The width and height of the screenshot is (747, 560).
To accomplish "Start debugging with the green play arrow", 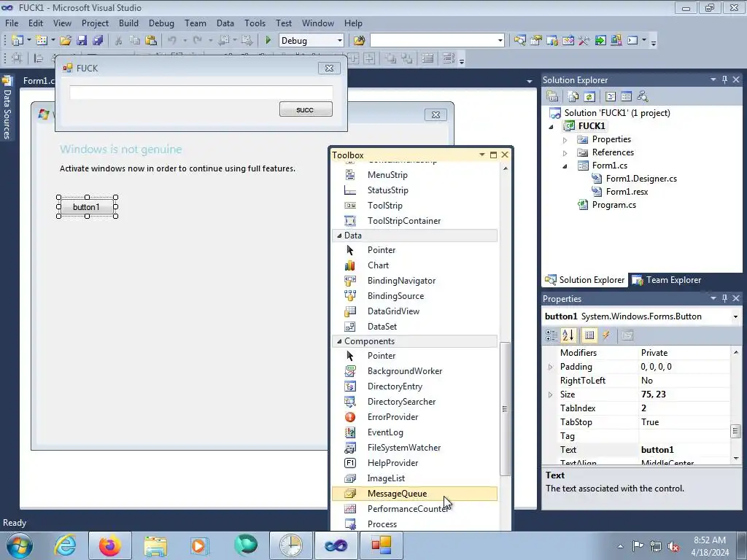I will 268,41.
